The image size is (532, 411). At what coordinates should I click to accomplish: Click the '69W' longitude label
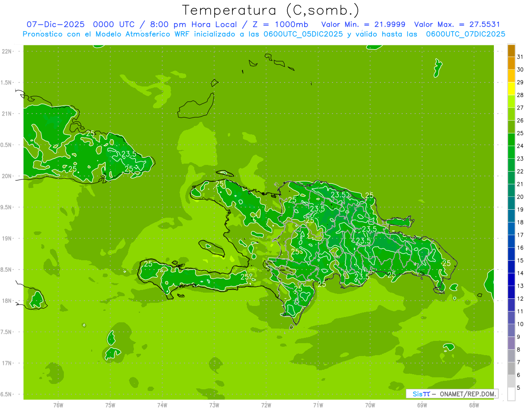click(x=422, y=405)
